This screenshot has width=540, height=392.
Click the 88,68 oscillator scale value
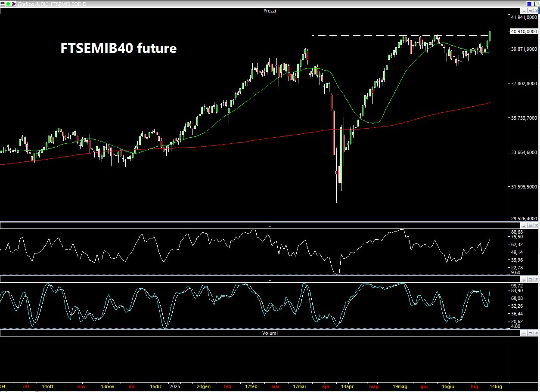coord(517,231)
